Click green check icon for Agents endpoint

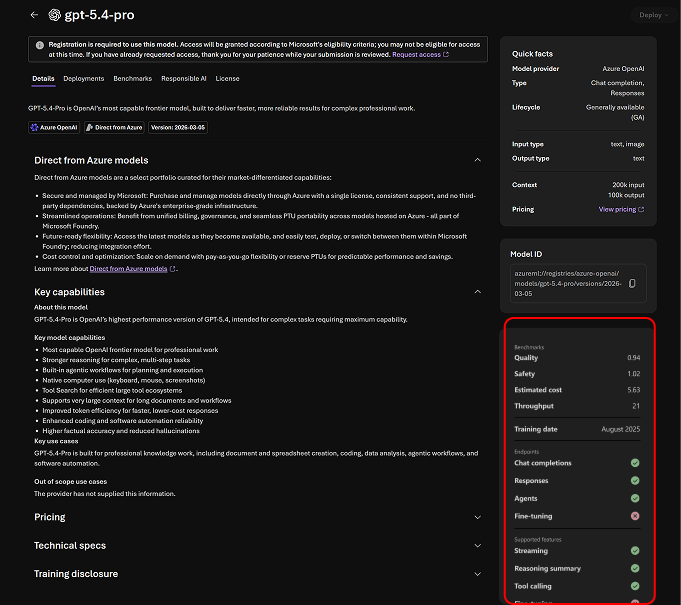click(x=635, y=498)
